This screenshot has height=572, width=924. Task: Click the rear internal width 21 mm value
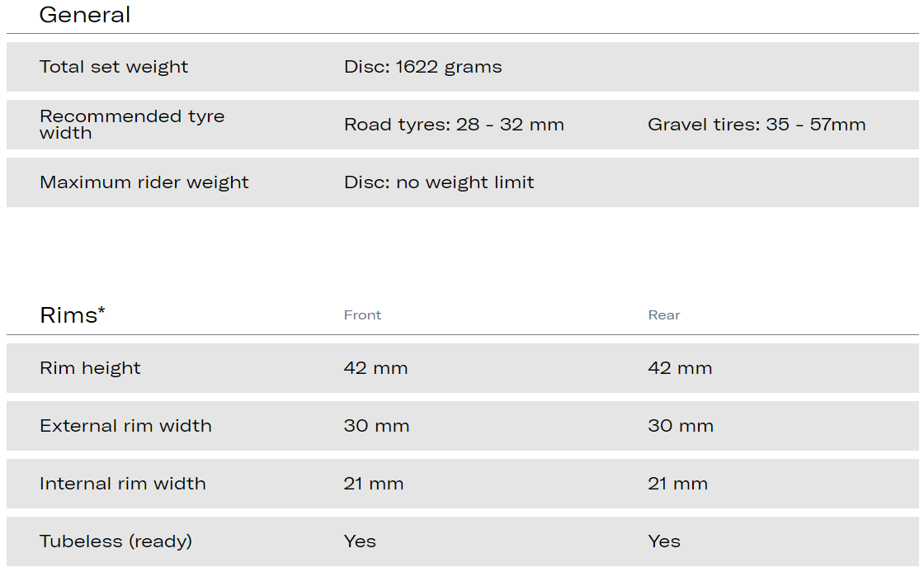click(677, 484)
